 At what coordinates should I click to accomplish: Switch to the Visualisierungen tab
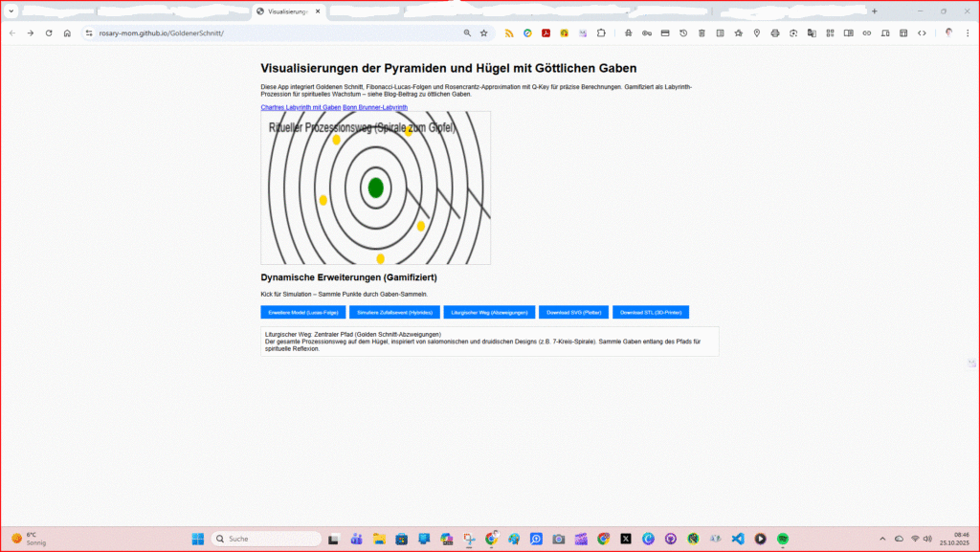[287, 11]
